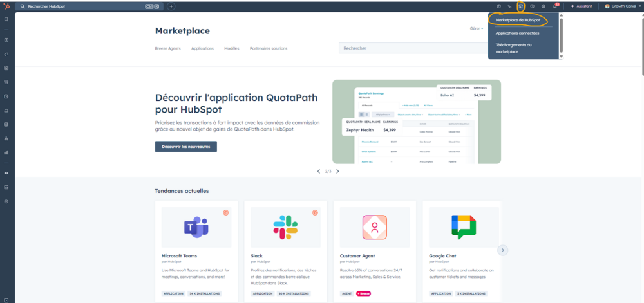Open the Reporting bar chart sidebar icon
Screen dimensions: 644x303
6,152
